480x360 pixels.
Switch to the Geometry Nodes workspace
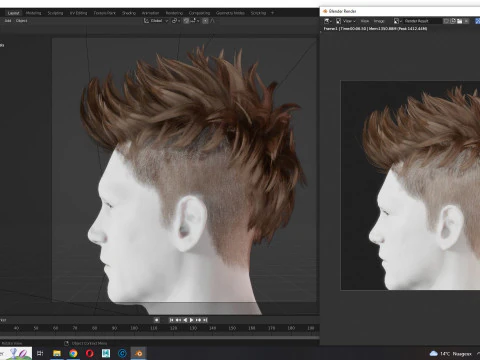pyautogui.click(x=230, y=13)
